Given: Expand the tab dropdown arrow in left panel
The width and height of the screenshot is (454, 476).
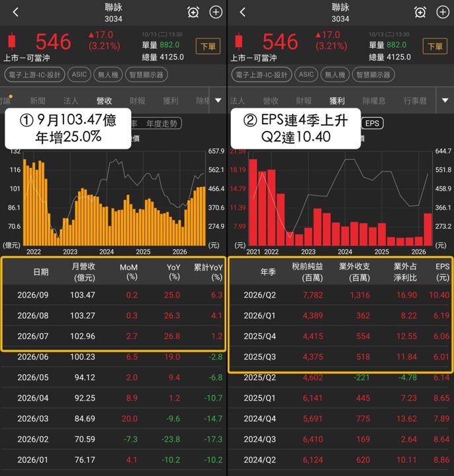Looking at the screenshot, I should click(218, 100).
